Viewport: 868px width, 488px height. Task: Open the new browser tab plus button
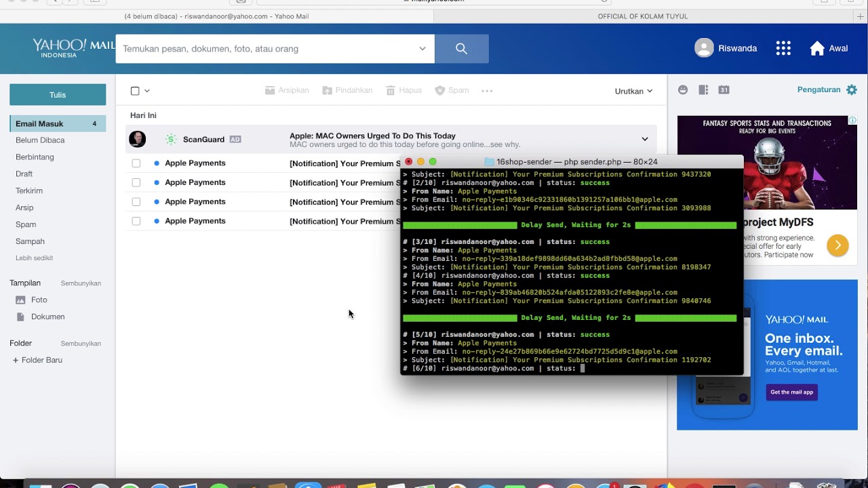tap(860, 16)
